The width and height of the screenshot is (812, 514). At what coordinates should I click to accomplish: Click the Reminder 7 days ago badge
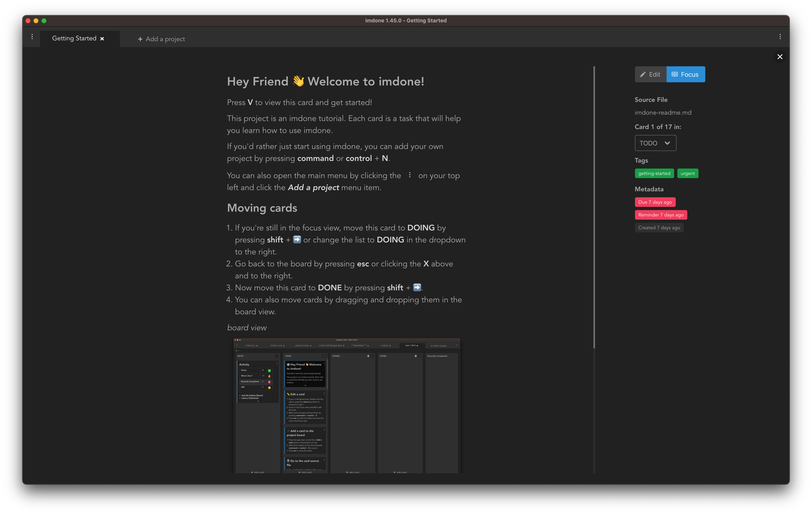coord(661,215)
